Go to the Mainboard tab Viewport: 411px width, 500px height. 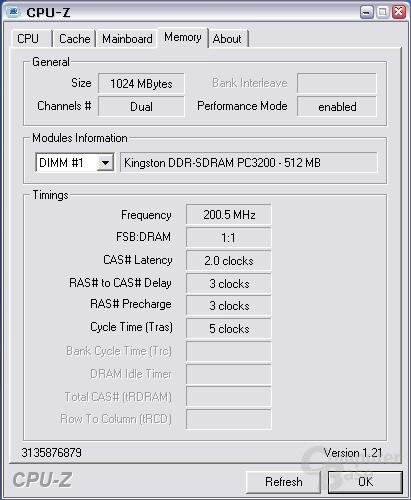pos(127,39)
